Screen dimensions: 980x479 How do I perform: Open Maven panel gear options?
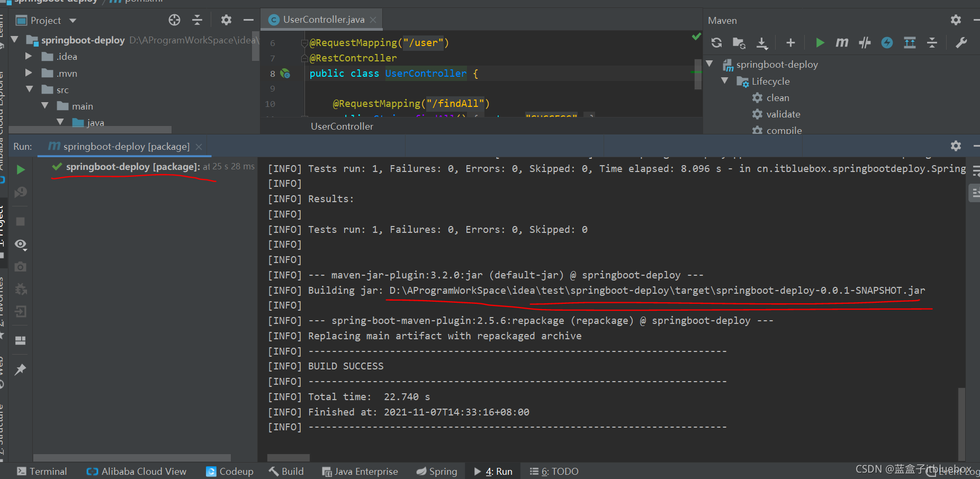pyautogui.click(x=956, y=20)
